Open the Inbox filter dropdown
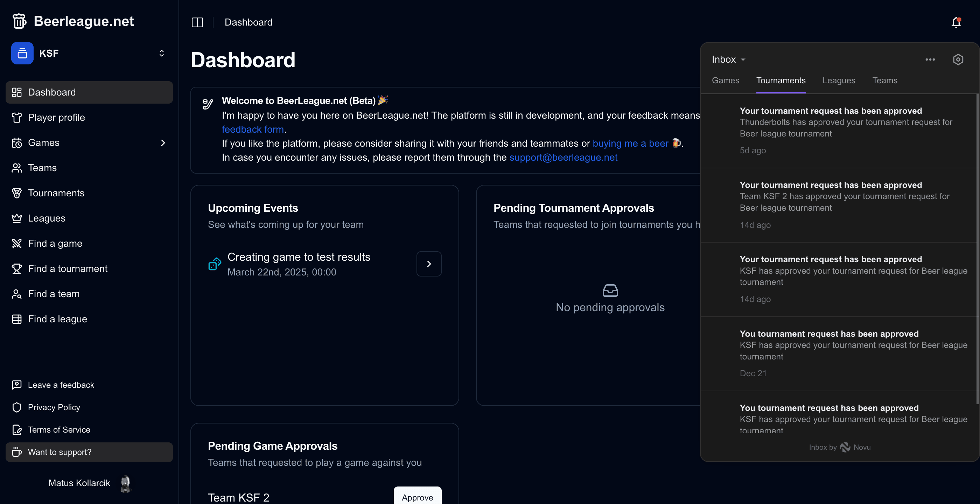The image size is (980, 504). [729, 59]
